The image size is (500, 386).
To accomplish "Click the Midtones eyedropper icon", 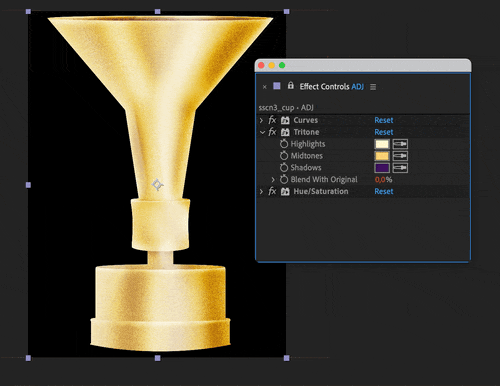I will coord(400,156).
